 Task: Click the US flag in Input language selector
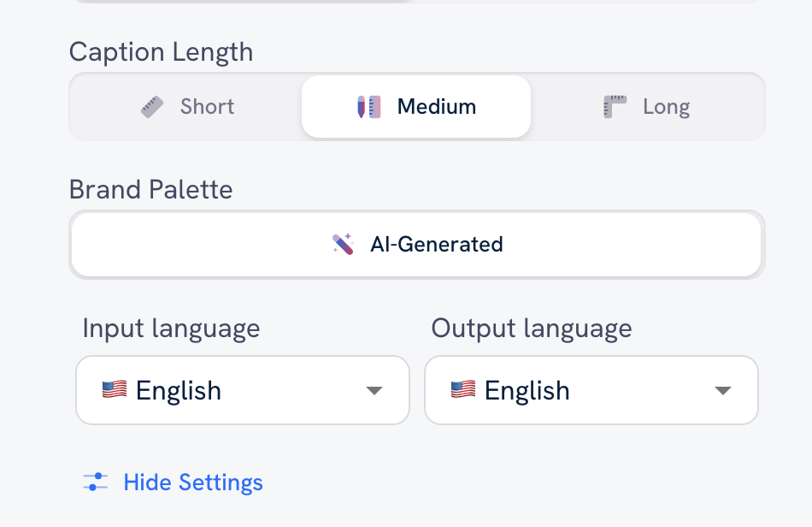115,390
